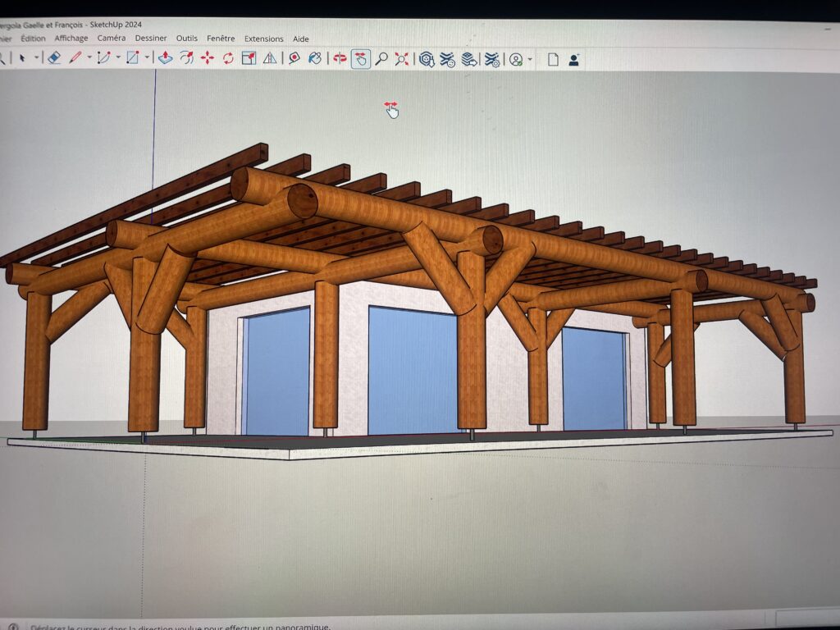Toggle the currently active Pan tool off

coord(359,58)
